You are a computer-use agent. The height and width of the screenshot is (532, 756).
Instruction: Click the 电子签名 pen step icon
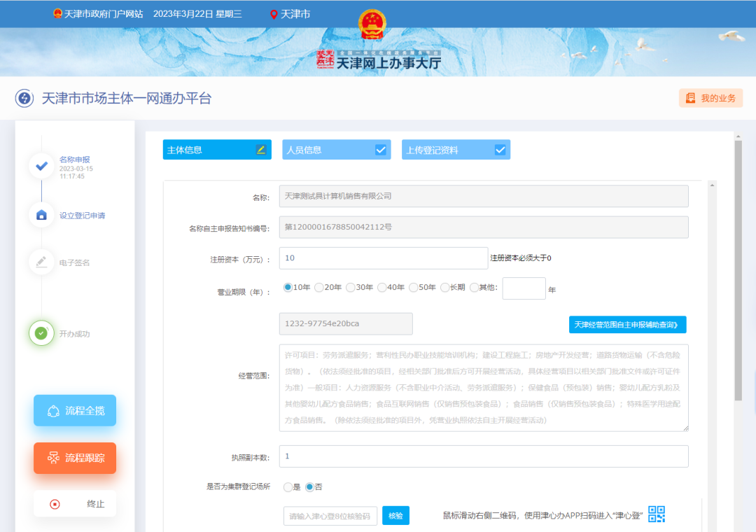[41, 262]
